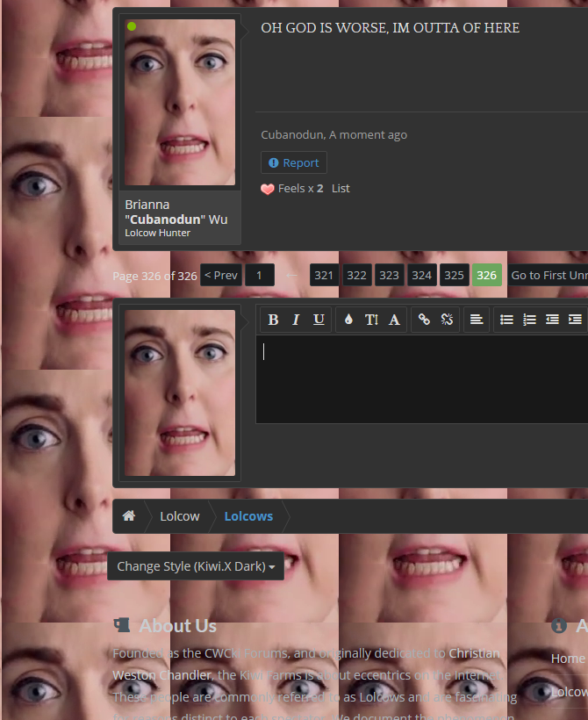Report the post by Cubanodun
The width and height of the screenshot is (588, 720).
(294, 162)
